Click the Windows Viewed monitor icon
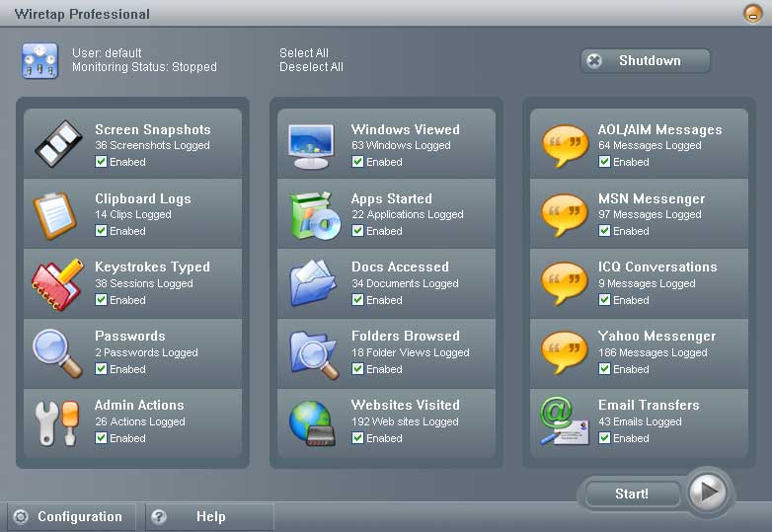 [x=311, y=146]
